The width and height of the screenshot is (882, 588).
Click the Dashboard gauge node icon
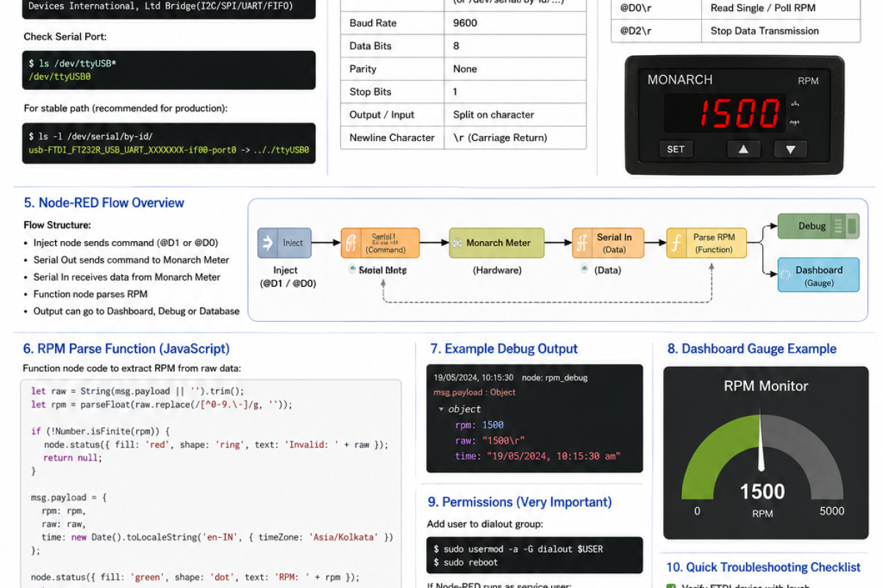(x=785, y=274)
